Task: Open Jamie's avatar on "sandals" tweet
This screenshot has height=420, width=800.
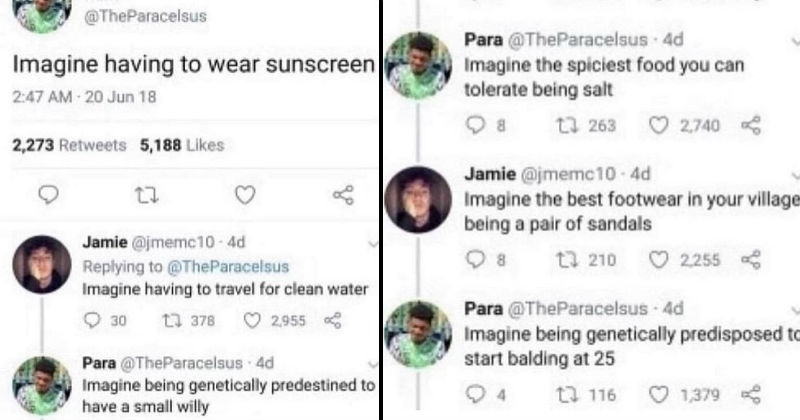Action: coord(418,200)
